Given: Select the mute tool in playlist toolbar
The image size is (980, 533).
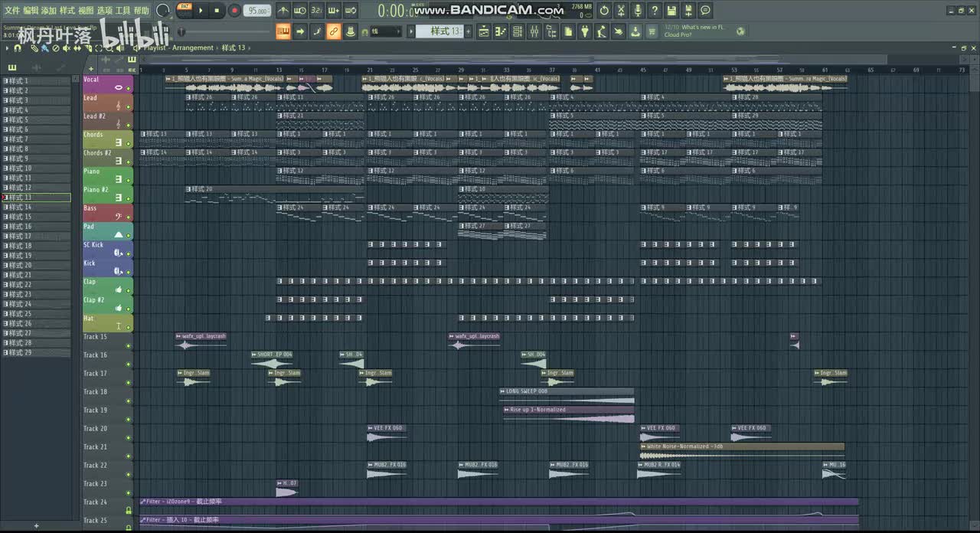Looking at the screenshot, I should point(67,48).
